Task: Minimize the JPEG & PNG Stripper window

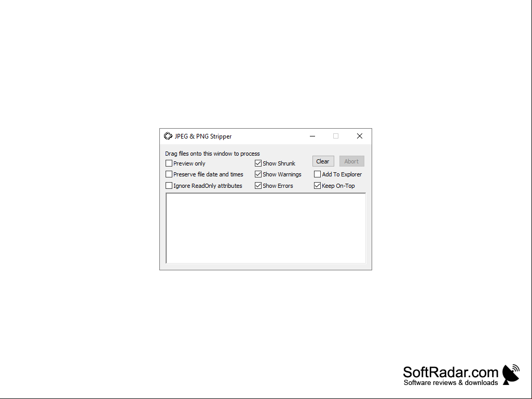Action: tap(312, 136)
